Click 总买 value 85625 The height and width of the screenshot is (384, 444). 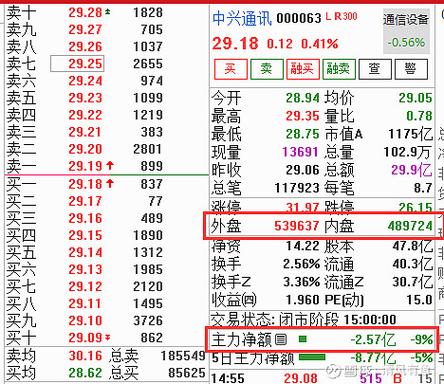[187, 373]
